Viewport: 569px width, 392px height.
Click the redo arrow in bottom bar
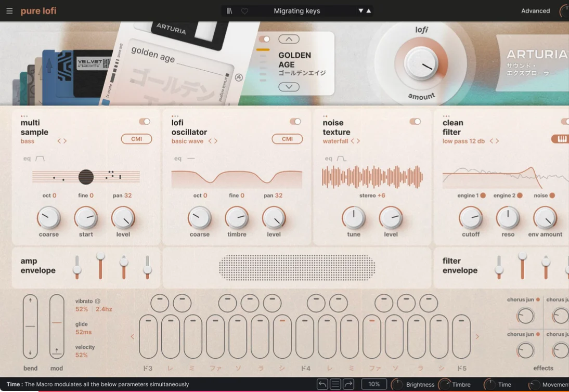click(348, 384)
